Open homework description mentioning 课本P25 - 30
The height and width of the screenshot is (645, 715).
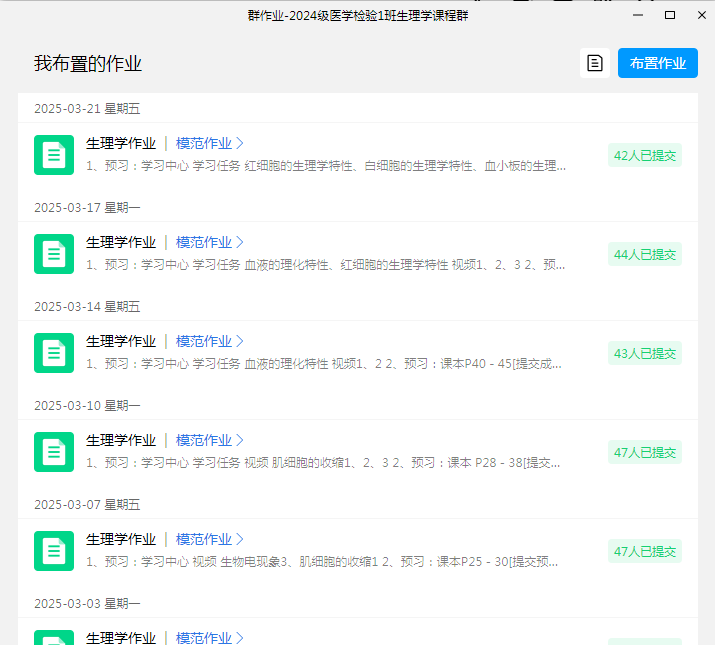(x=325, y=562)
